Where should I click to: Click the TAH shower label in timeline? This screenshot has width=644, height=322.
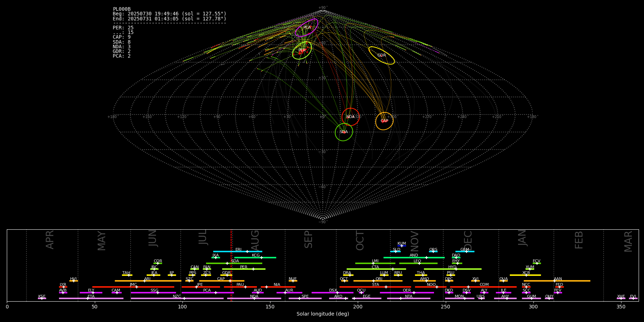(126, 273)
